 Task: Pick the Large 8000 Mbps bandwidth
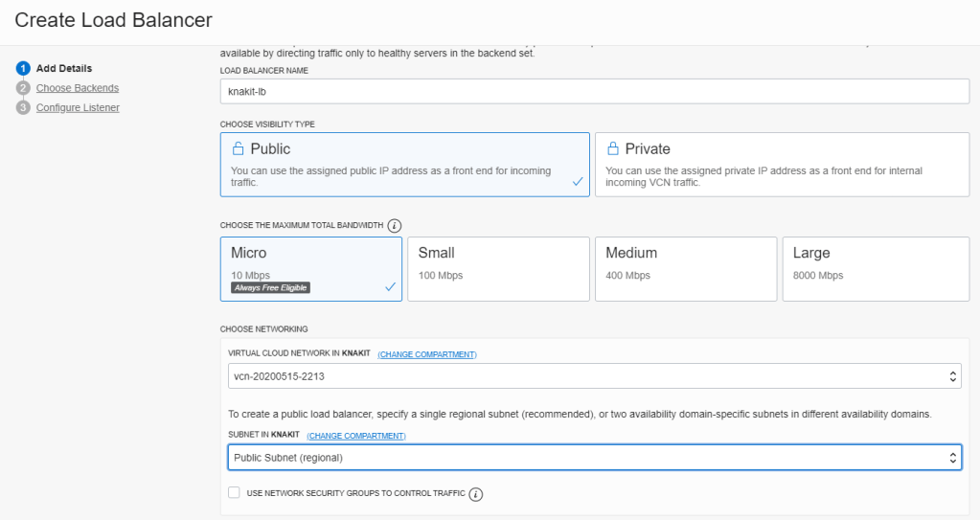click(873, 268)
